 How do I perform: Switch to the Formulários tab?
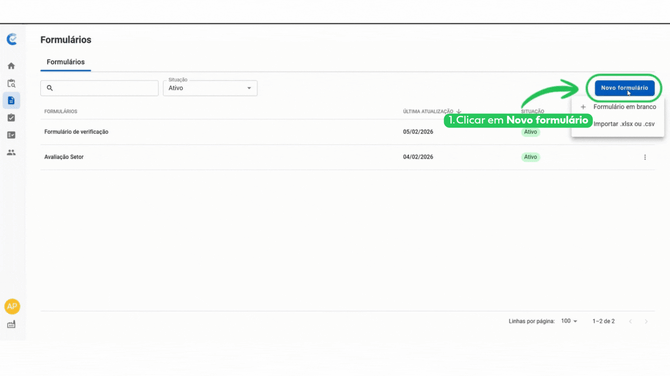65,62
